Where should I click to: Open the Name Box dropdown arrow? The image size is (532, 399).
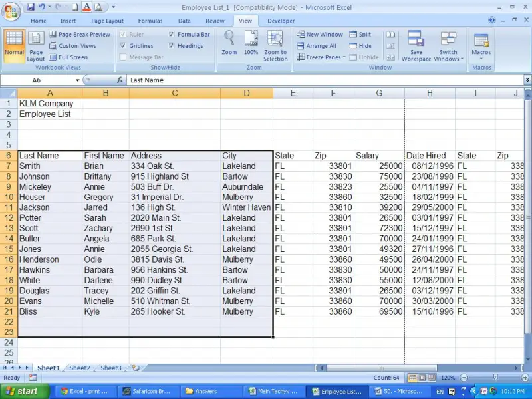coord(77,80)
